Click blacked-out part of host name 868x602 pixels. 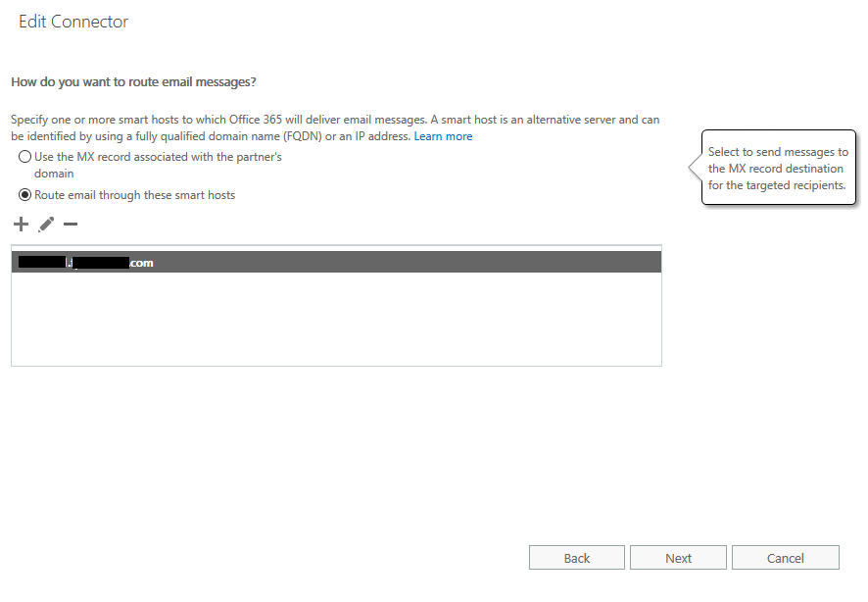[42, 262]
